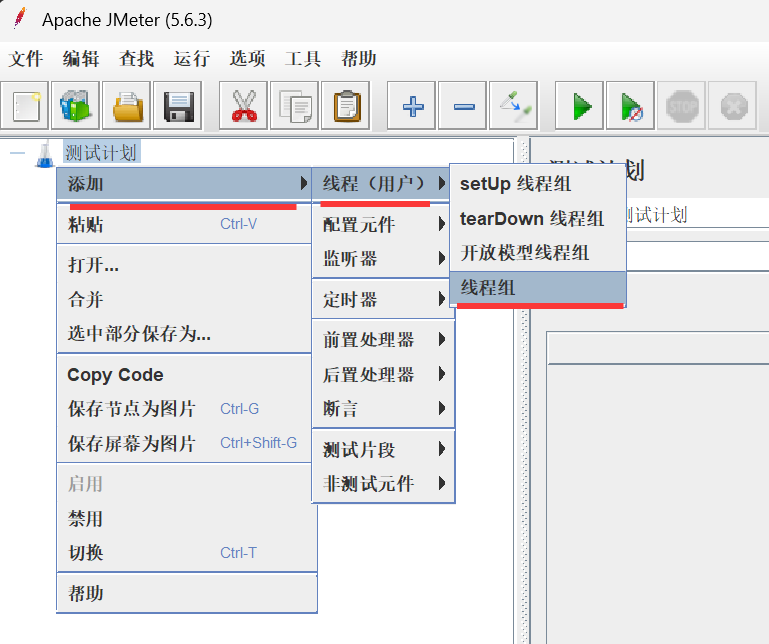Click the empty comments field below name
Screen dimensions: 769x644
pyautogui.click(x=697, y=256)
